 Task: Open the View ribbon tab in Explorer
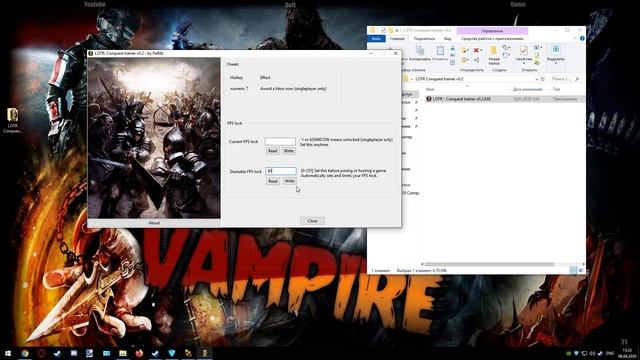[x=447, y=38]
